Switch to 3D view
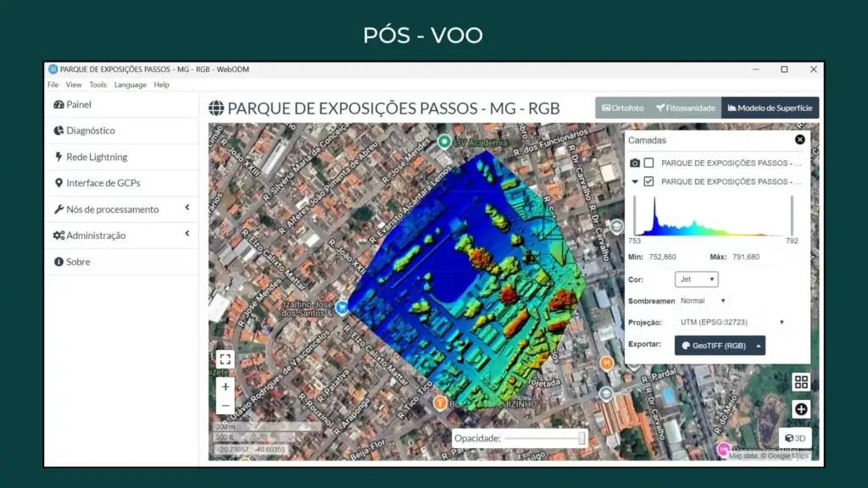This screenshot has width=868, height=488. point(795,438)
